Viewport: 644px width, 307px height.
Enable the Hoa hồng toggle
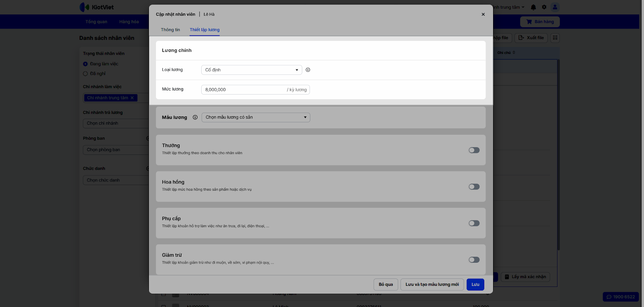point(474,187)
